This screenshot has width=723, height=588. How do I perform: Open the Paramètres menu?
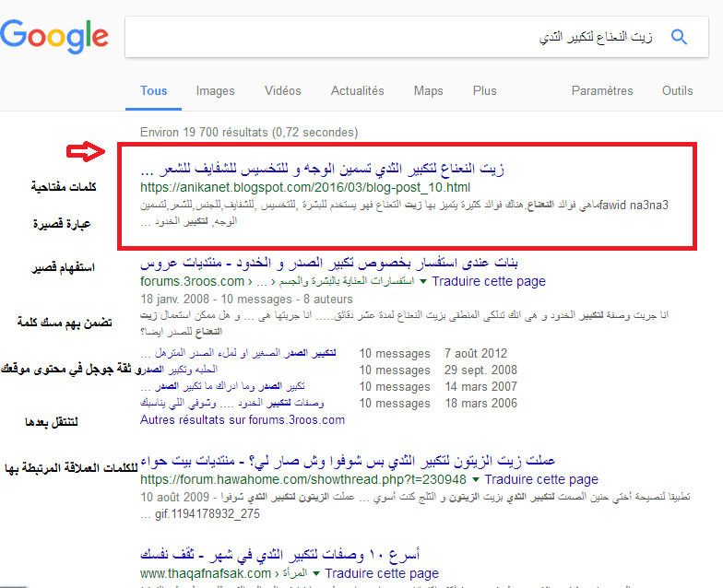coord(602,90)
